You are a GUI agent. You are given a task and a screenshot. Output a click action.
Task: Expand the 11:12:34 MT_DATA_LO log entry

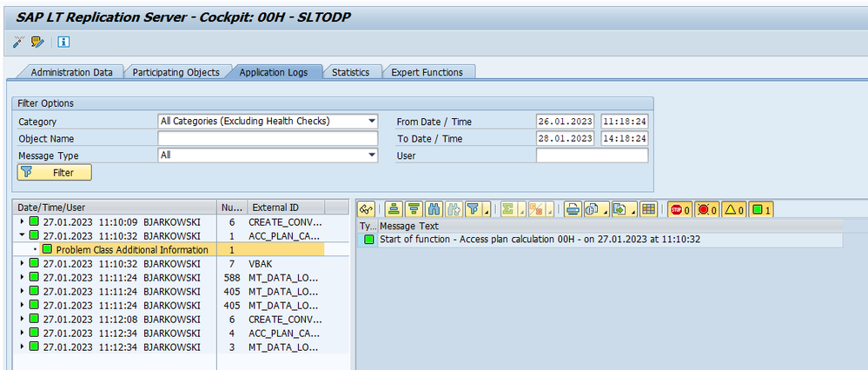(x=22, y=347)
